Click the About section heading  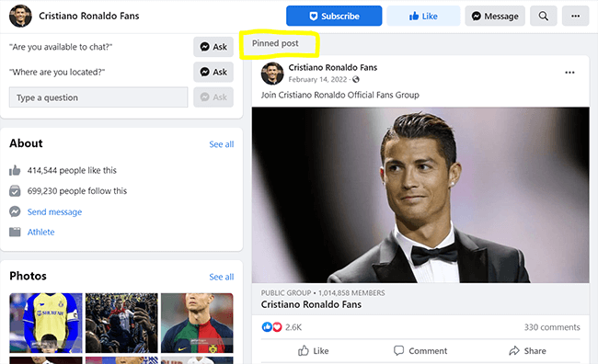pyautogui.click(x=26, y=143)
